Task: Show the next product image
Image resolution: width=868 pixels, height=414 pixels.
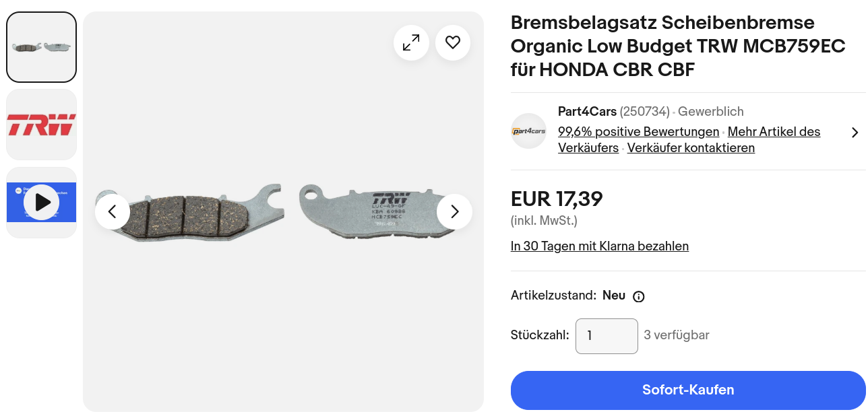Action: (x=454, y=211)
